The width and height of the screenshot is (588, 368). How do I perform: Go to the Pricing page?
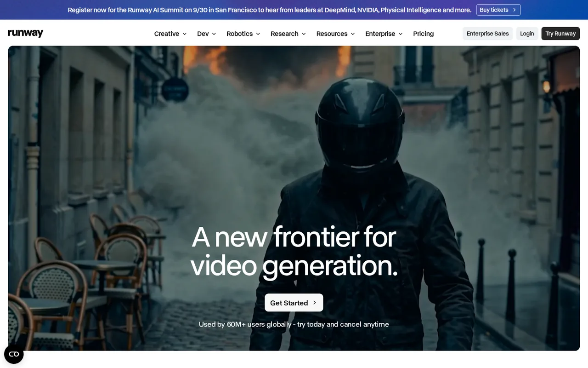pyautogui.click(x=424, y=34)
